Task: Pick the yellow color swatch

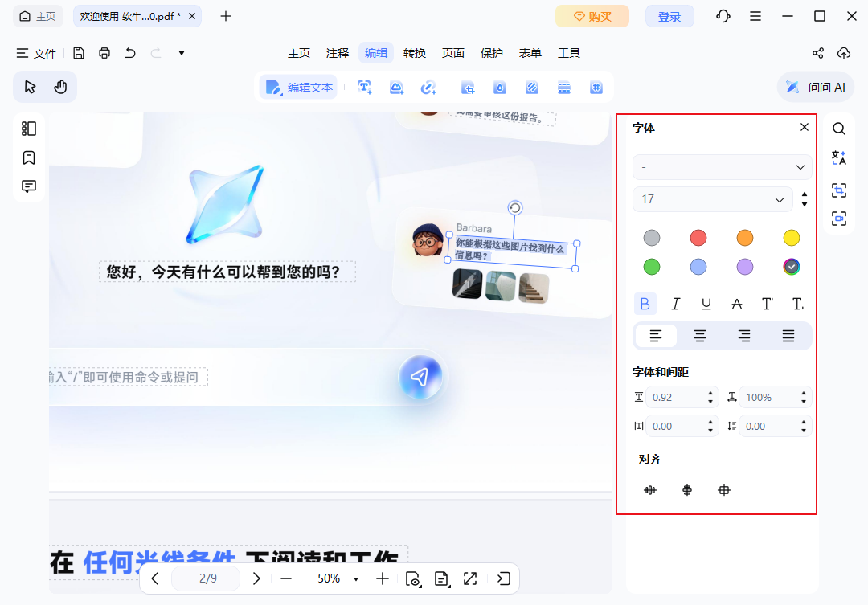Action: pyautogui.click(x=792, y=238)
